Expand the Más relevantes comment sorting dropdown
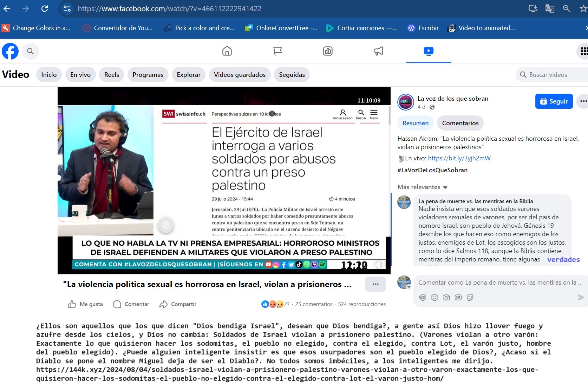 coord(422,187)
